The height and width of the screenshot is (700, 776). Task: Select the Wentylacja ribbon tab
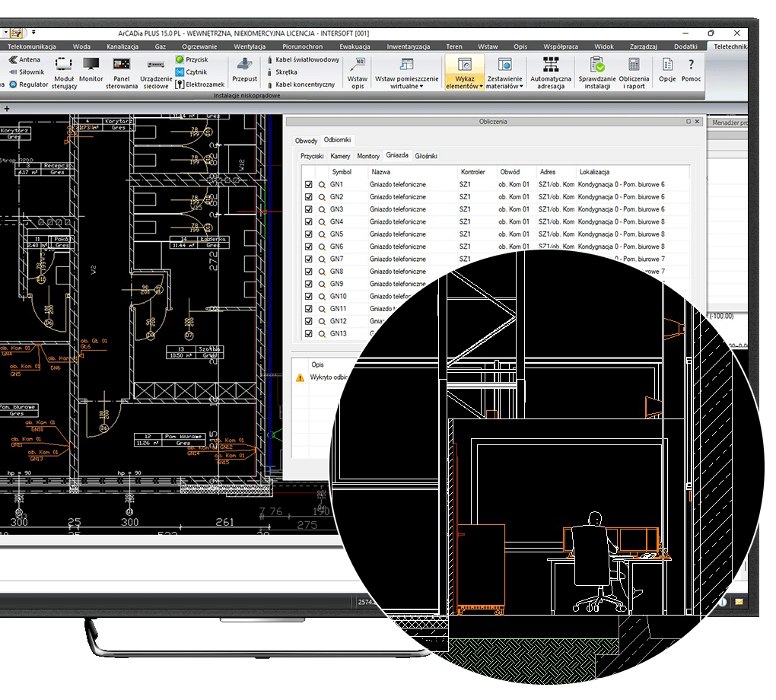click(x=250, y=46)
